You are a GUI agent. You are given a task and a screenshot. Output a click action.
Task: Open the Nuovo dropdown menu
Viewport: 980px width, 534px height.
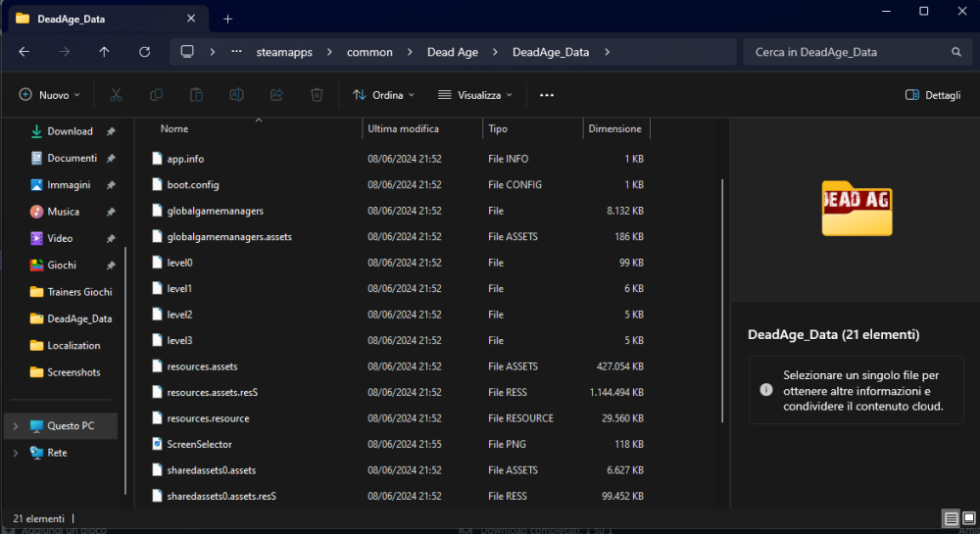click(49, 95)
